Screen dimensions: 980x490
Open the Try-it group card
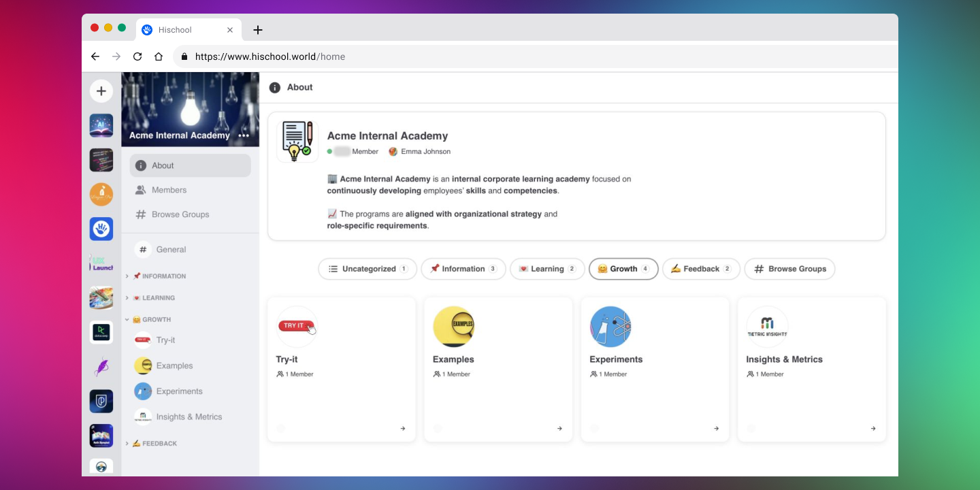tap(342, 370)
